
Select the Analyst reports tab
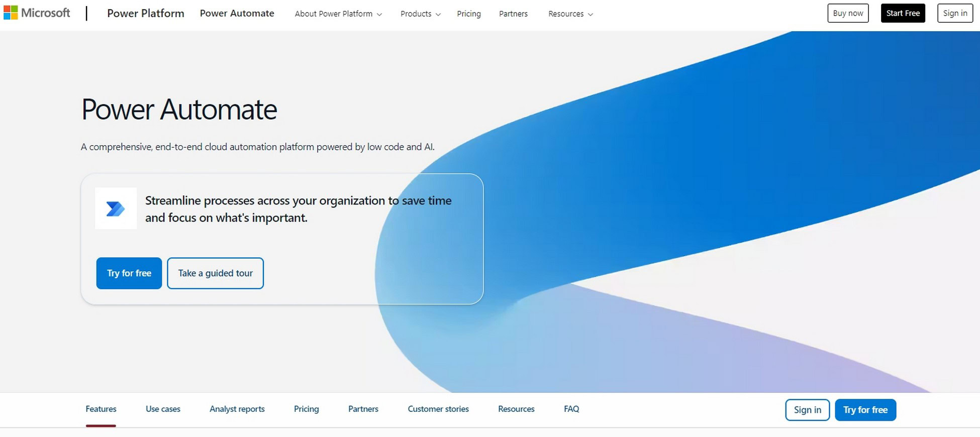237,409
